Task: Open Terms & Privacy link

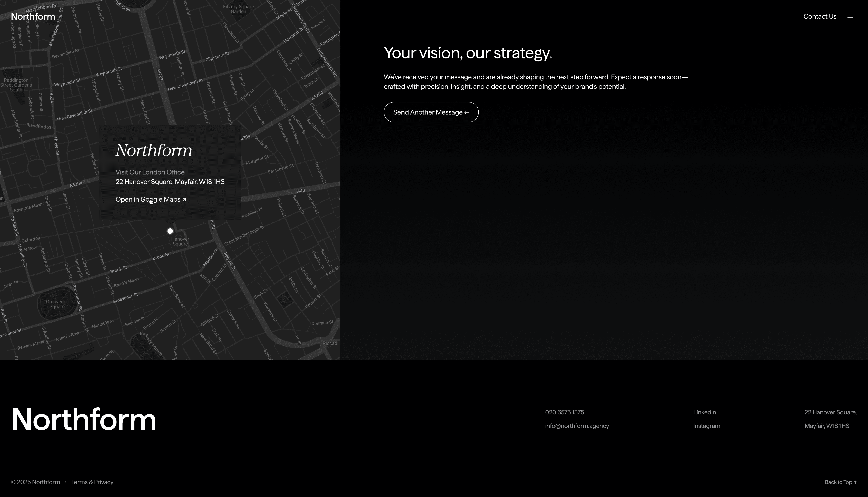Action: click(92, 482)
